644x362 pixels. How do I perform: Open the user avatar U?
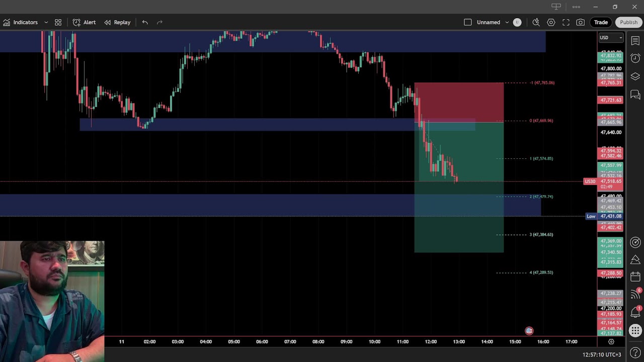click(517, 22)
